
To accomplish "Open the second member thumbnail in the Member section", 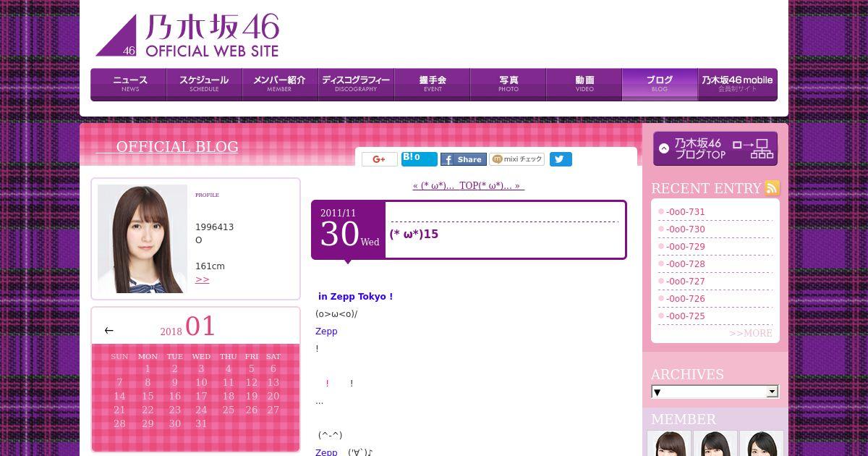I will 715,443.
